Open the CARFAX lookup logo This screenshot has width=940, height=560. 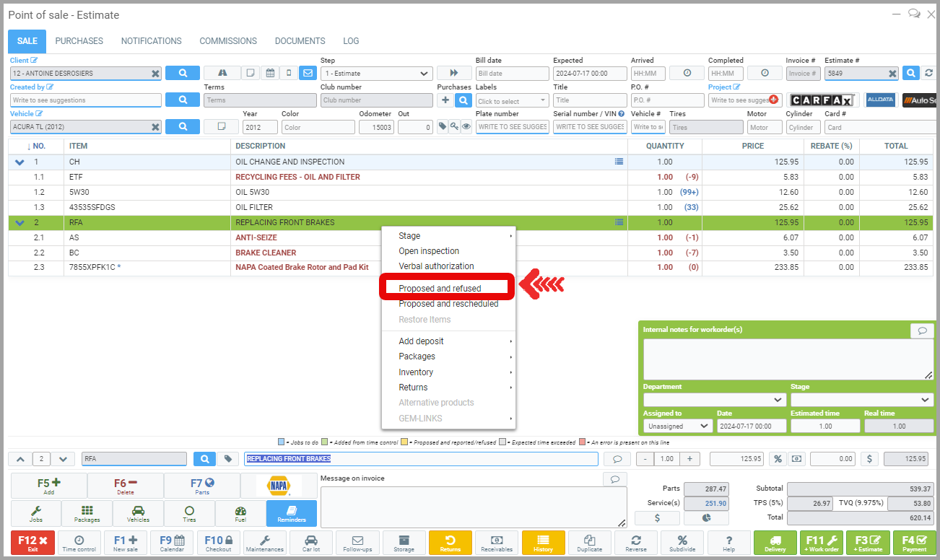822,100
